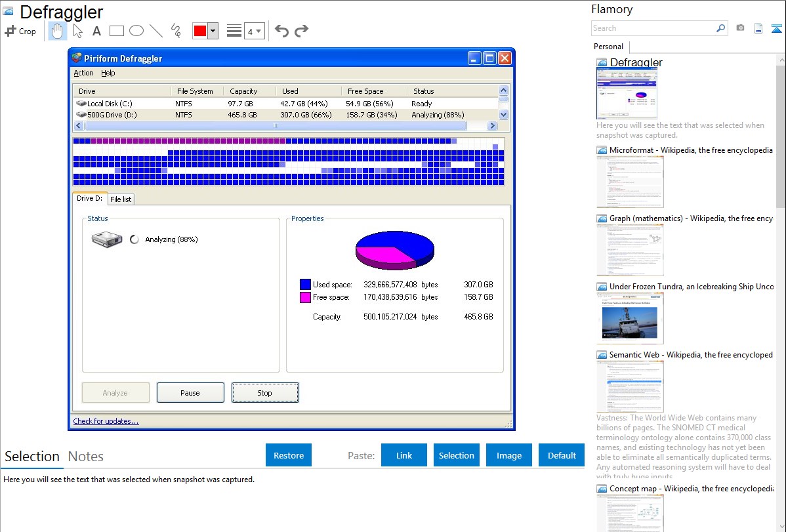This screenshot has width=786, height=532.
Task: Open the Under Frozen Tundra snapshot thumbnail
Action: 630,318
